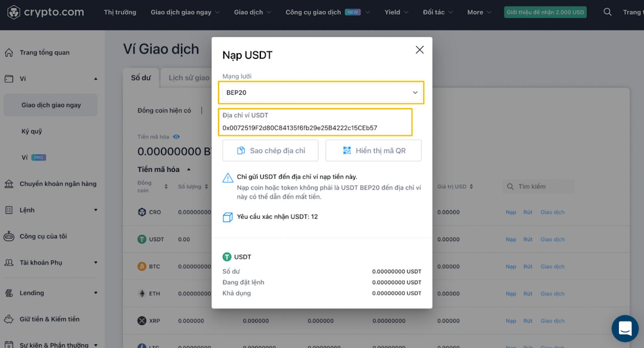Click the piggy bank icon in sidebar

point(9,319)
